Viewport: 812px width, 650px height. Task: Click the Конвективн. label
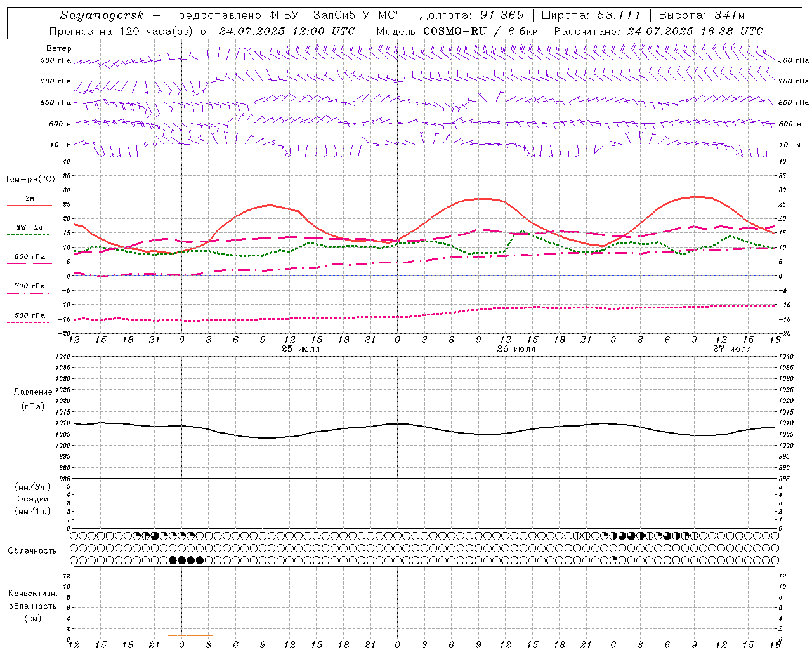point(33,594)
